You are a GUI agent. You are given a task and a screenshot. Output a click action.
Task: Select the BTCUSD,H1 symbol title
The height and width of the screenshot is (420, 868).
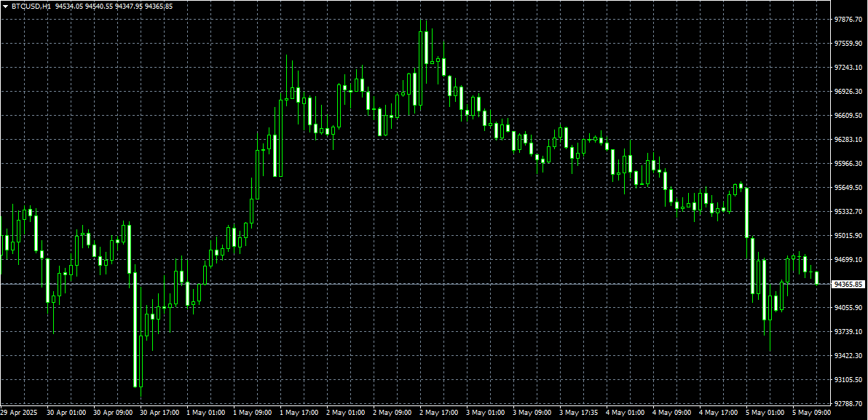click(x=30, y=7)
